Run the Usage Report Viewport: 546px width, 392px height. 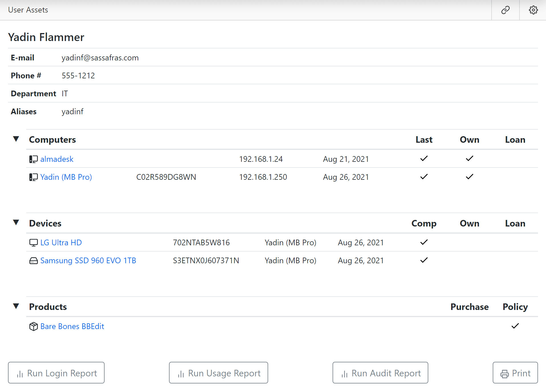point(218,373)
